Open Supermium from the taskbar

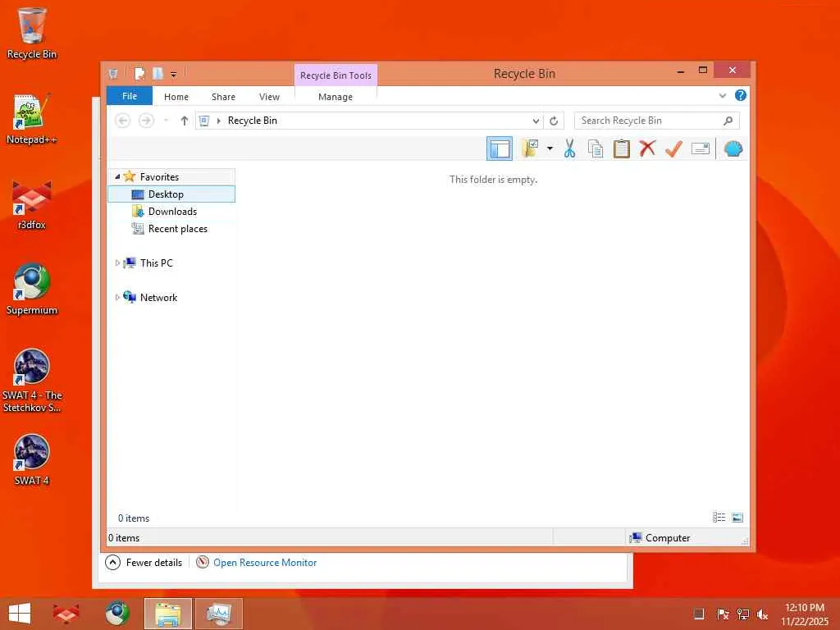117,614
